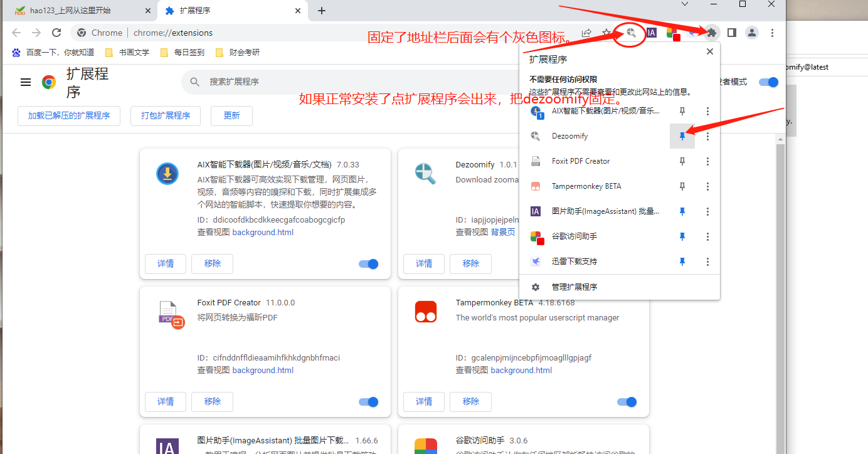The width and height of the screenshot is (868, 454).
Task: Open more options for AIX智能下载器 in popup
Action: pyautogui.click(x=707, y=111)
